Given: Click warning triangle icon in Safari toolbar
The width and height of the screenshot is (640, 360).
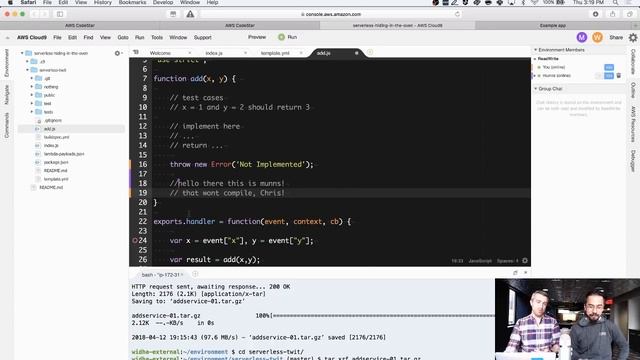Looking at the screenshot, I should [x=190, y=14].
